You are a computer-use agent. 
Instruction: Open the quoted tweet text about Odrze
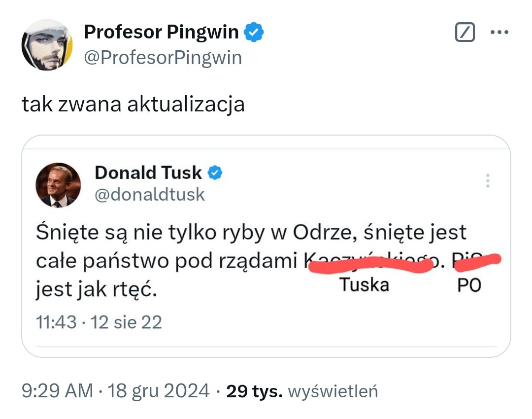(x=250, y=232)
